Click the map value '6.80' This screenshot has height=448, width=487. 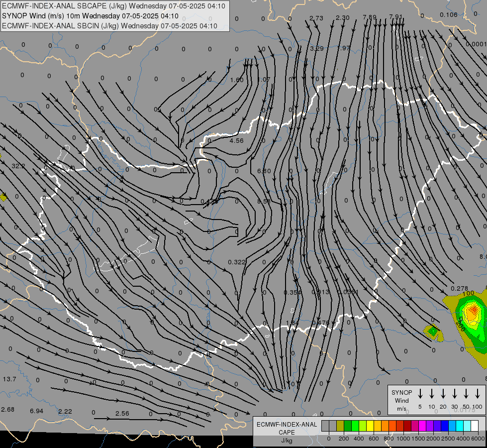click(264, 171)
